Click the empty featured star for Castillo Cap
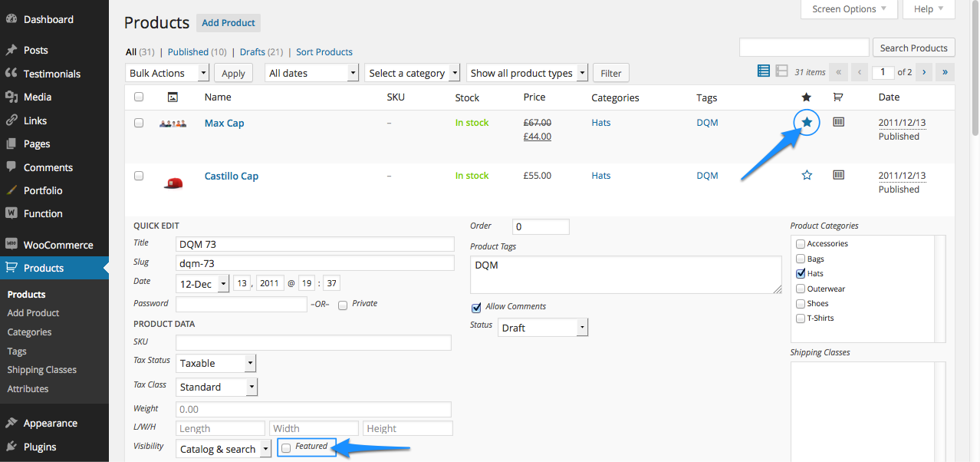This screenshot has width=980, height=462. point(806,176)
